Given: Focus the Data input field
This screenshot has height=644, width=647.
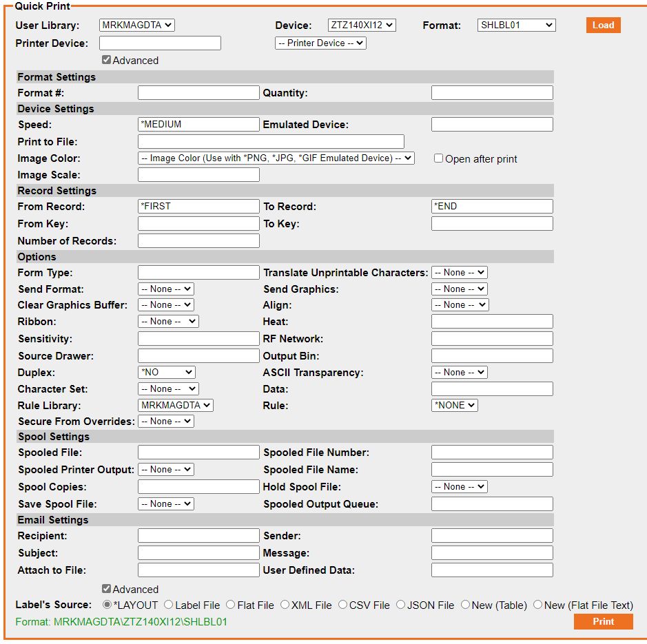Looking at the screenshot, I should tap(492, 388).
